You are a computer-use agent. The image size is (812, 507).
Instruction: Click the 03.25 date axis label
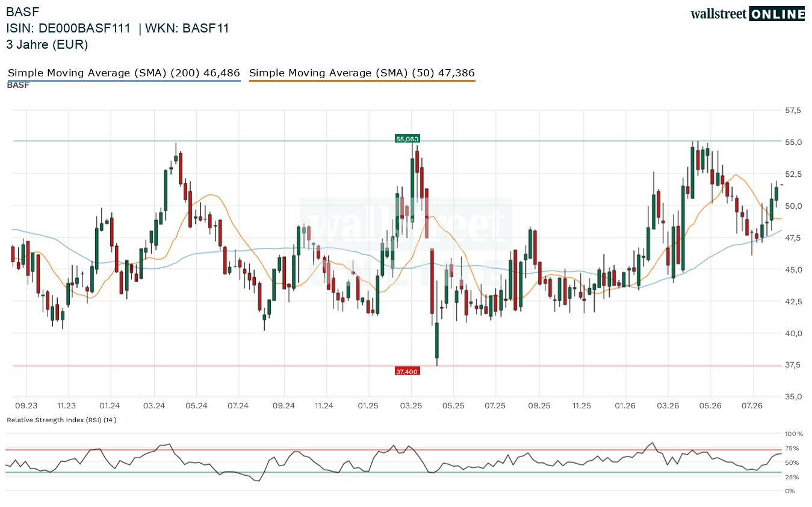(x=411, y=406)
